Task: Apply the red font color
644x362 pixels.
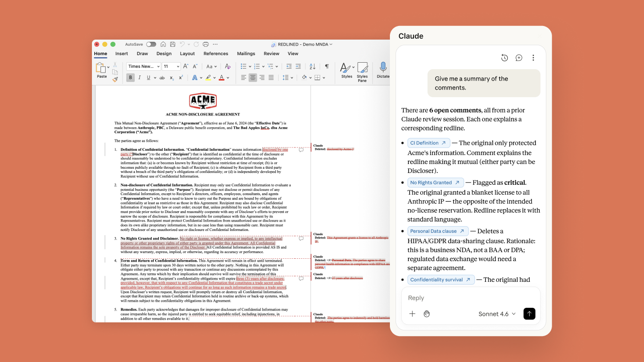Action: [222, 78]
